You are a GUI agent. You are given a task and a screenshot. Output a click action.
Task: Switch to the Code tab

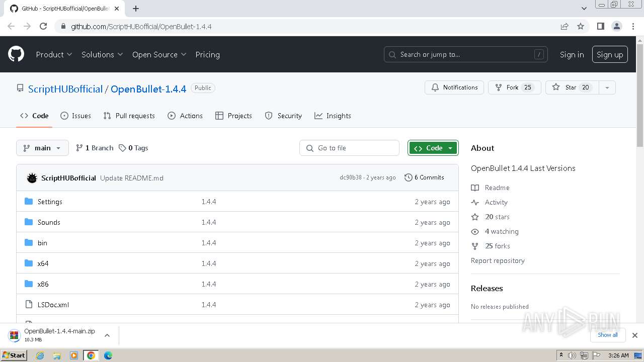tap(34, 116)
